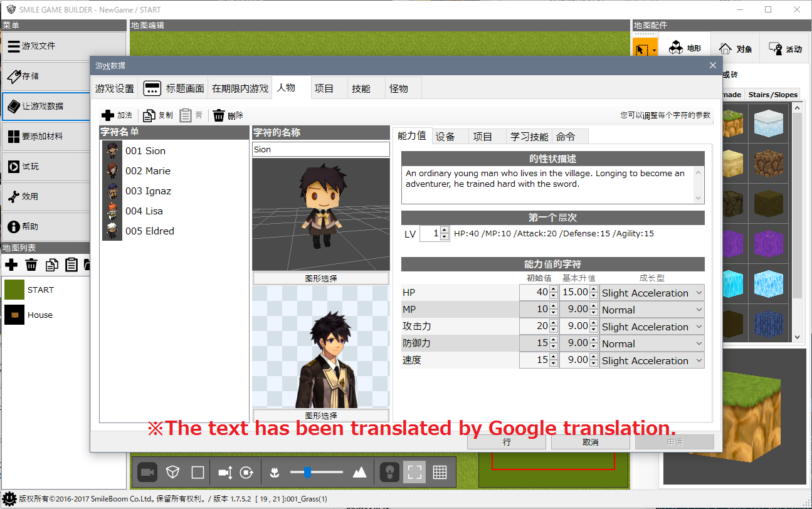Toggle the light bulb lighting icon
Screen dimensions: 812x509
point(389,472)
